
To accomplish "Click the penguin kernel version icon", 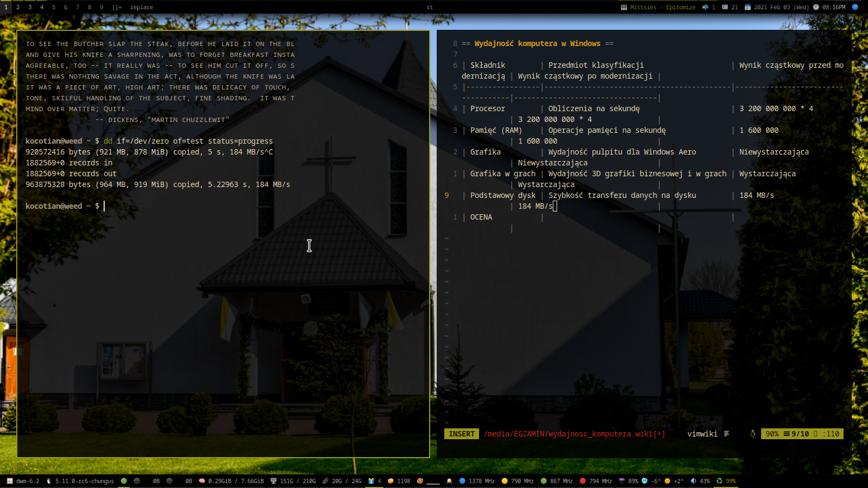I will tap(49, 481).
